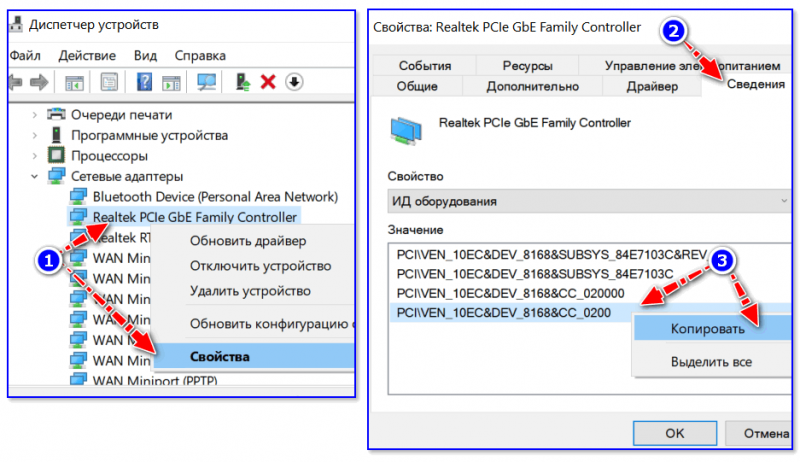Screen dimensions: 800x462
Task: Switch to the События tab
Action: click(x=424, y=65)
